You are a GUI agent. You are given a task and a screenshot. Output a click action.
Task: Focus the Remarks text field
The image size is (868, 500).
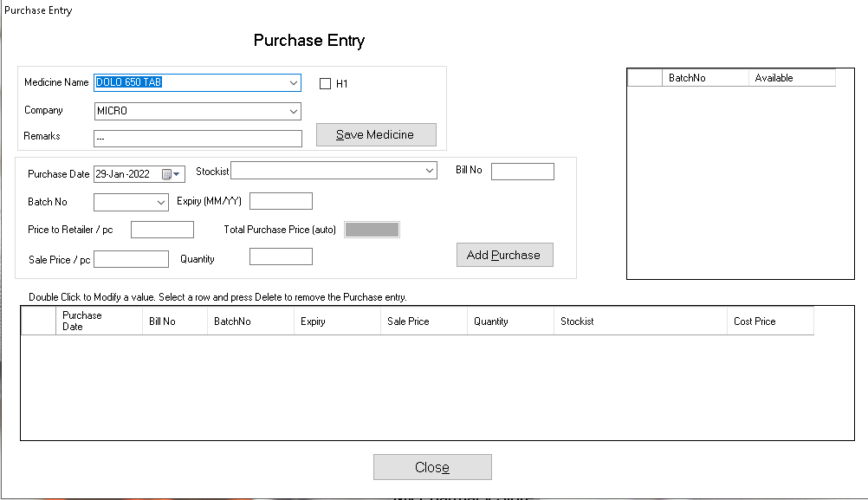[198, 139]
